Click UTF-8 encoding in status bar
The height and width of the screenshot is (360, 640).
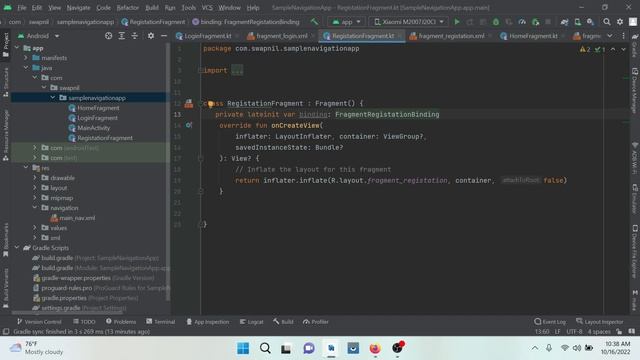tap(574, 331)
